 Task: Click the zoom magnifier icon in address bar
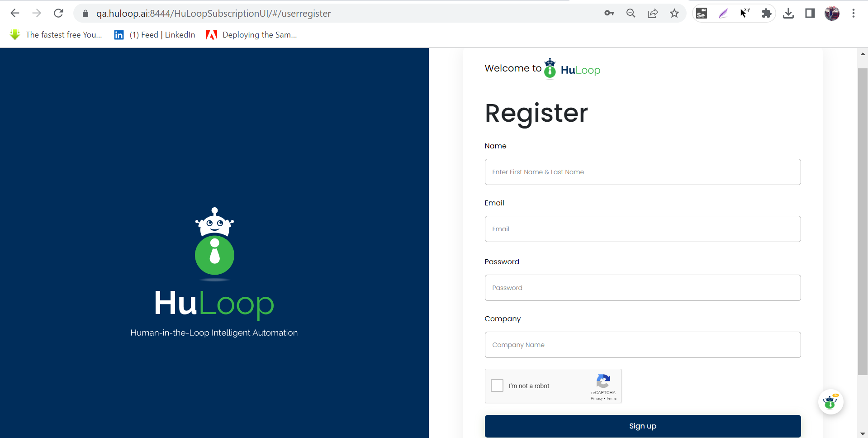[631, 13]
